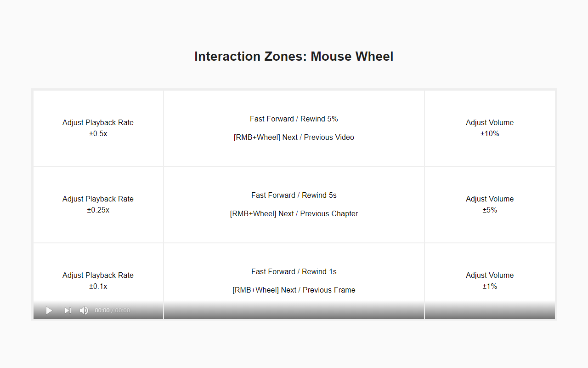Select the volume icon in the control bar
588x368 pixels.
tap(84, 310)
